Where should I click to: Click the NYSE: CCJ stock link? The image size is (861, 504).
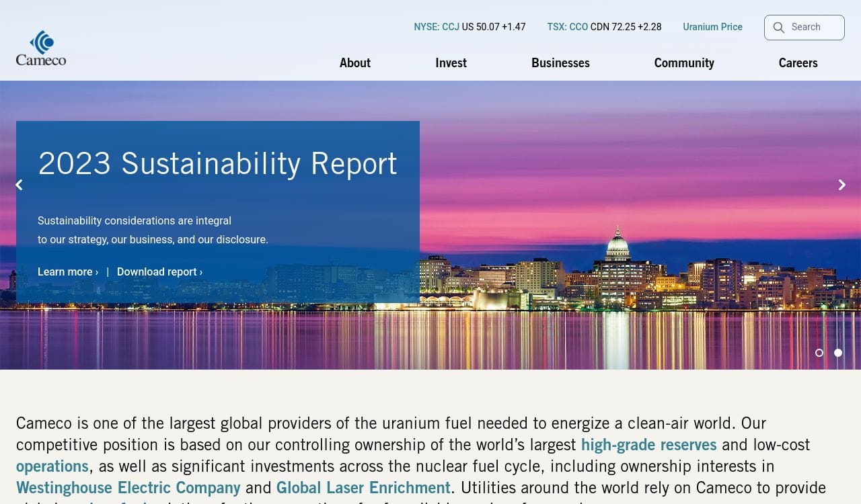coord(437,27)
